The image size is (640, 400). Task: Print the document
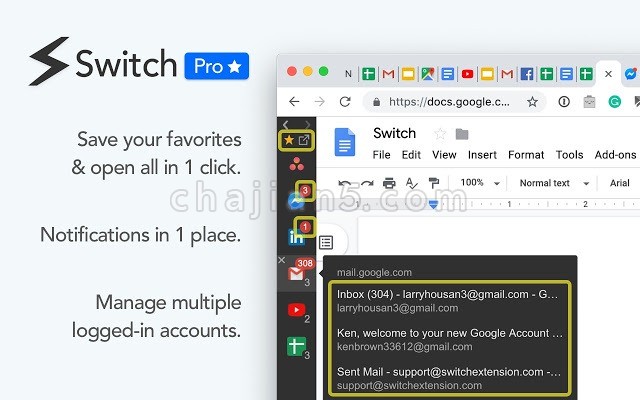pyautogui.click(x=389, y=183)
